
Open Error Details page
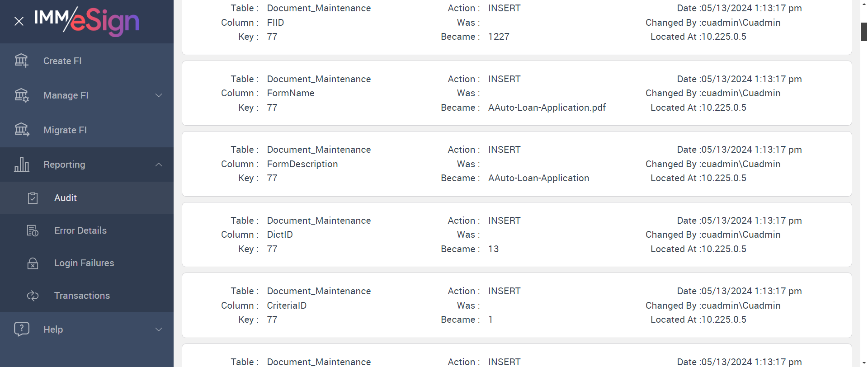click(80, 231)
